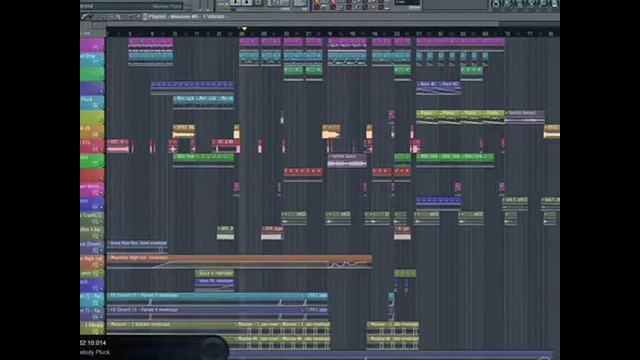Toggle mute LED on the '1 Vibrato' track
This screenshot has height=360, width=640.
point(101,331)
